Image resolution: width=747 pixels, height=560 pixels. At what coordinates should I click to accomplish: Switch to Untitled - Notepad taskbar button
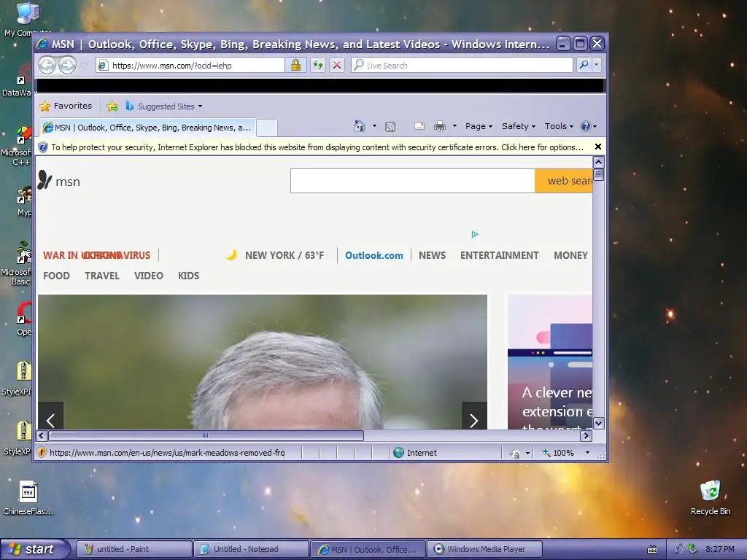(251, 549)
